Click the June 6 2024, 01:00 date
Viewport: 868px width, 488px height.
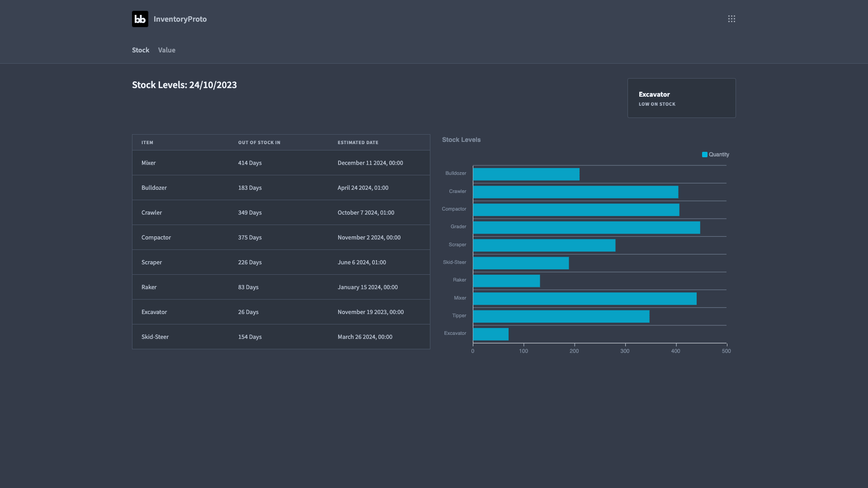point(362,263)
